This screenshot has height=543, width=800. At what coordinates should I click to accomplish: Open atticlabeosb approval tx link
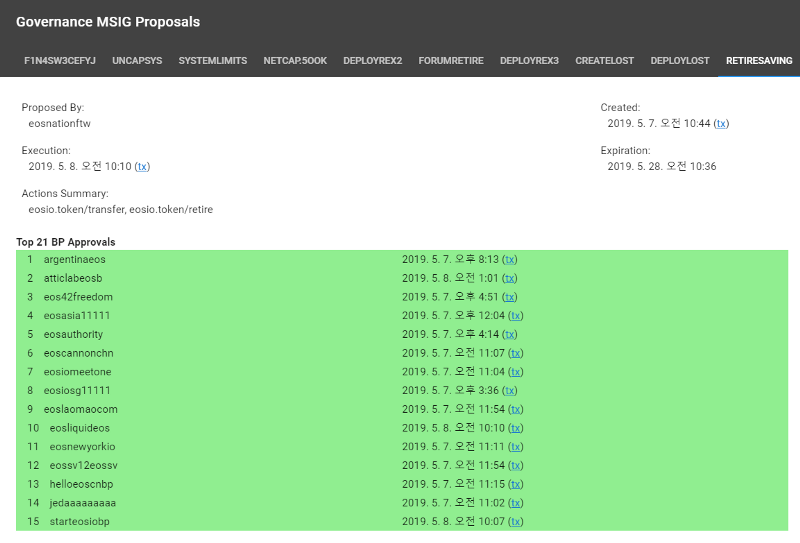click(510, 278)
